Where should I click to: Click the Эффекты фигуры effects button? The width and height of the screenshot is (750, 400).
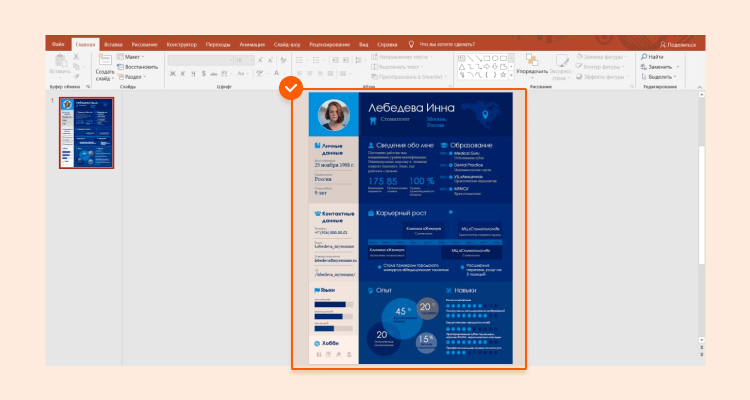602,77
